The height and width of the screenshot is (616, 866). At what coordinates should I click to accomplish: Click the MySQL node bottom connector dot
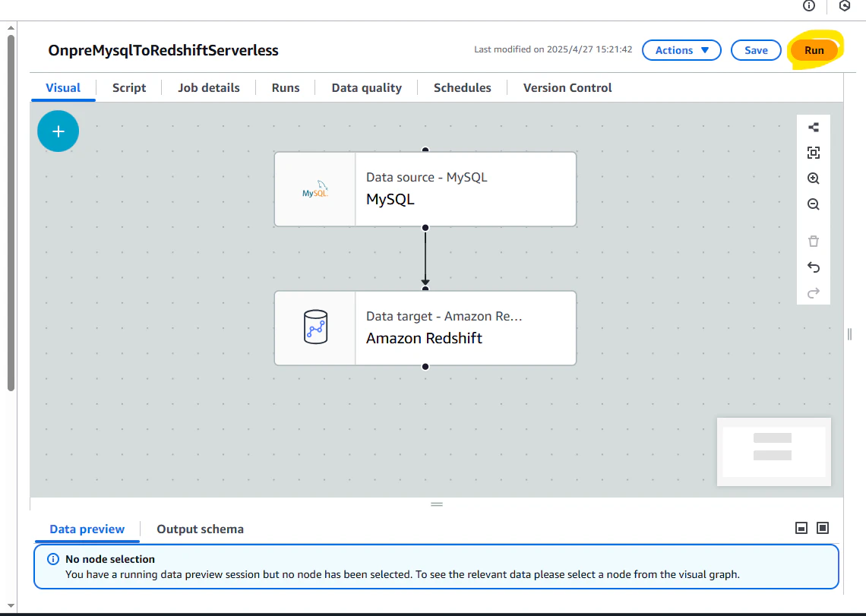pyautogui.click(x=425, y=228)
